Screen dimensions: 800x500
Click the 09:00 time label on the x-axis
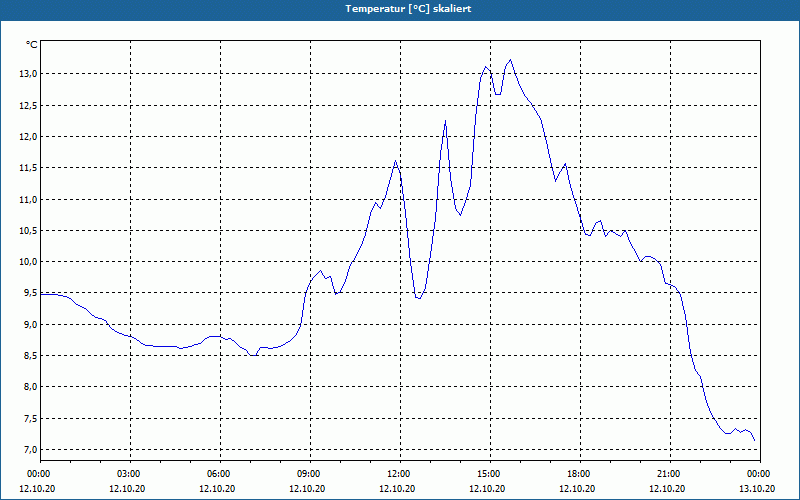tap(310, 474)
